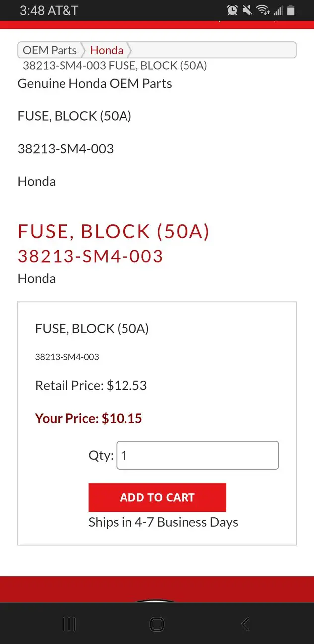Open the Honda breadcrumb link
Viewport: 314px width, 644px height.
pyautogui.click(x=107, y=50)
